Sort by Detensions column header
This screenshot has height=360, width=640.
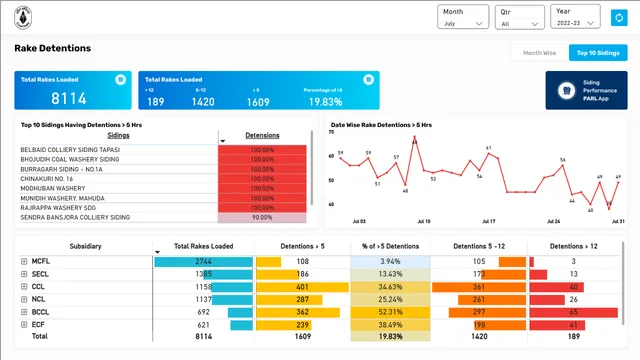262,135
